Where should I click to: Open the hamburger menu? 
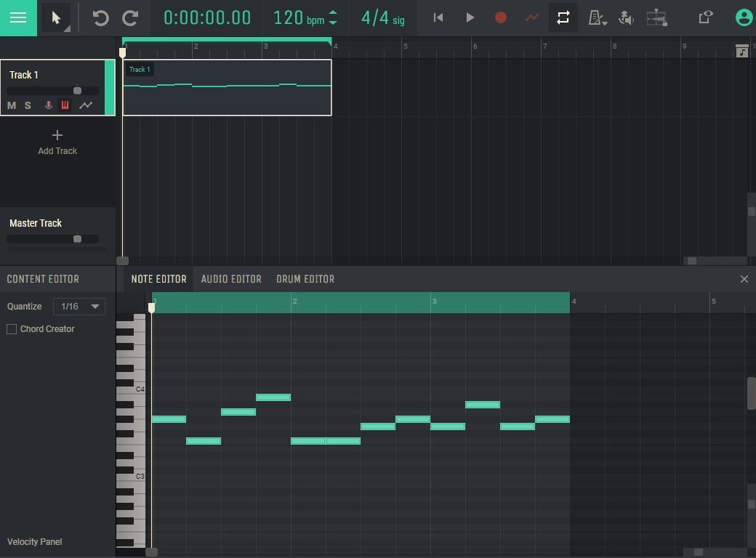point(17,17)
